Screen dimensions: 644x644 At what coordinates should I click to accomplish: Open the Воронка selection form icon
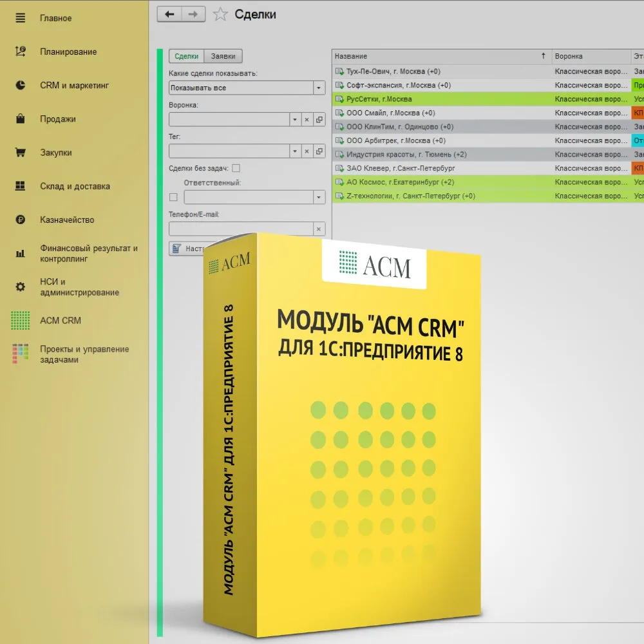319,120
